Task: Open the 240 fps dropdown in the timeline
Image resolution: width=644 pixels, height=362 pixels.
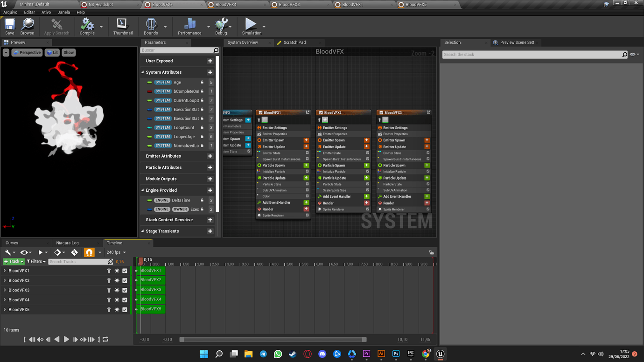Action: point(116,252)
